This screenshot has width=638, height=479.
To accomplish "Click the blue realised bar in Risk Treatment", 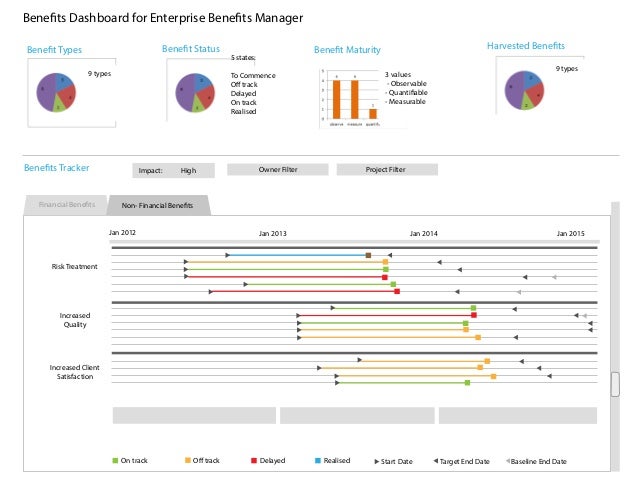I will pyautogui.click(x=298, y=255).
